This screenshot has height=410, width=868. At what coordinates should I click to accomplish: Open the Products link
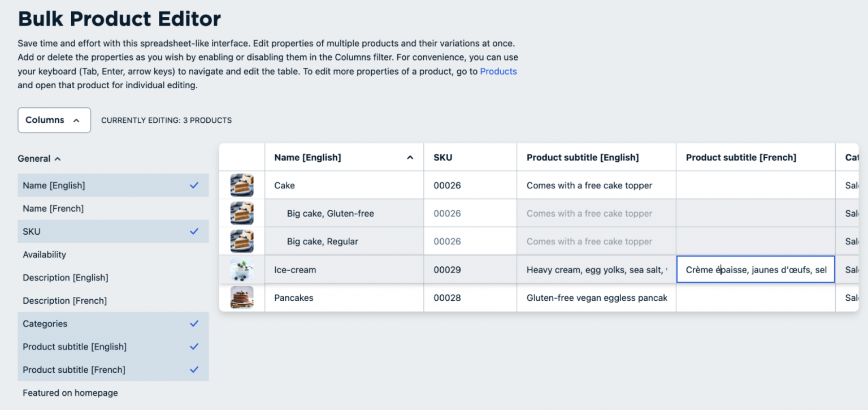[498, 71]
